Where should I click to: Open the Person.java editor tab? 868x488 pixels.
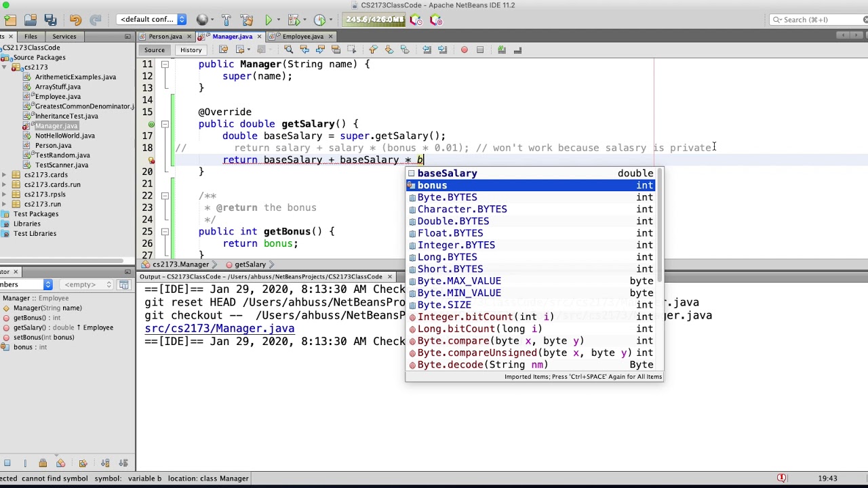[x=165, y=36]
